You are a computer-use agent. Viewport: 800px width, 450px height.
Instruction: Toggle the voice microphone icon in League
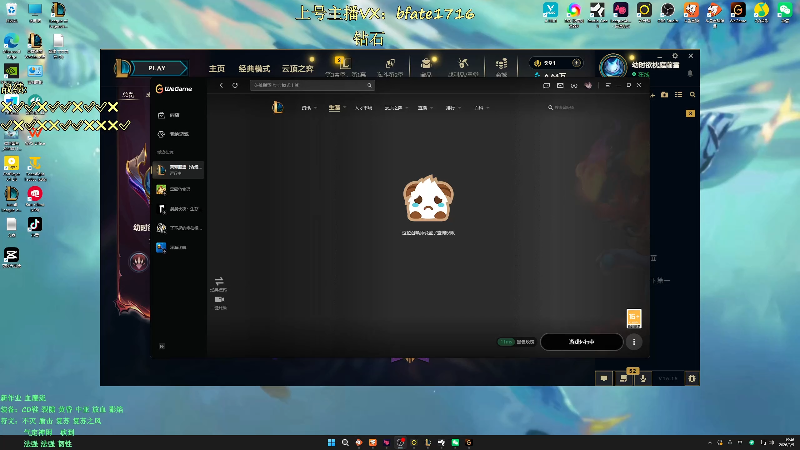(643, 378)
